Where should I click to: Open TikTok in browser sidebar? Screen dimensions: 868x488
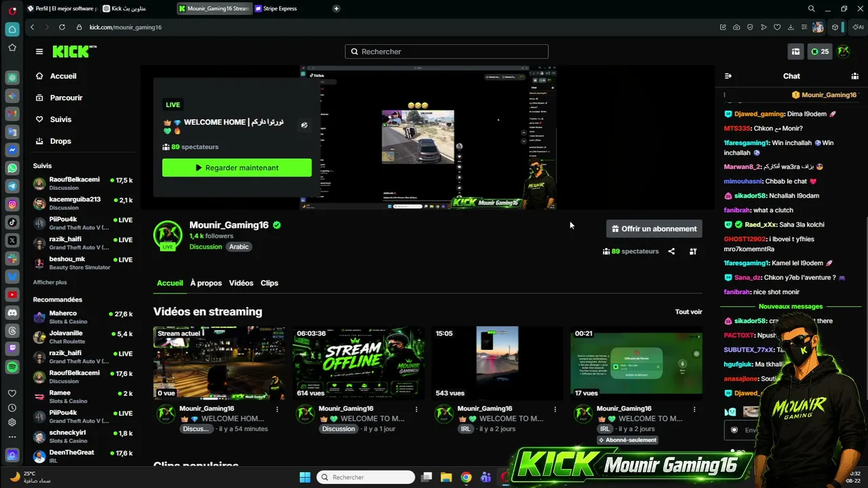click(x=12, y=222)
